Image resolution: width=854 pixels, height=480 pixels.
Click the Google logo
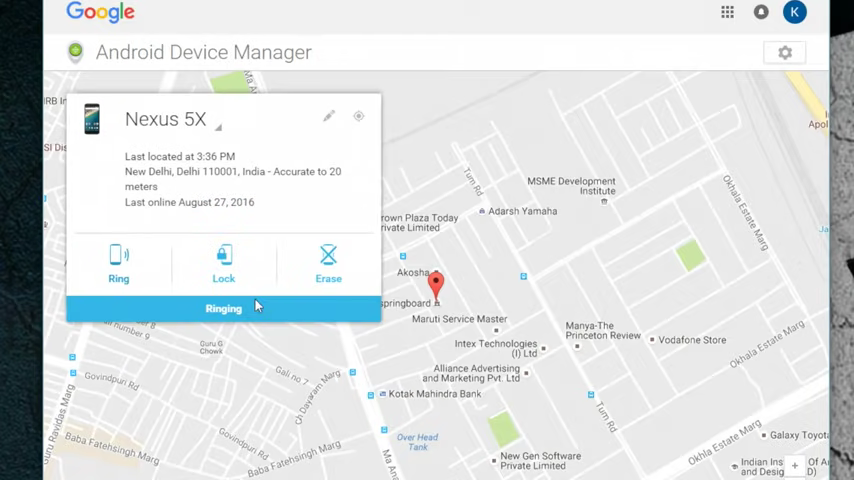point(100,12)
